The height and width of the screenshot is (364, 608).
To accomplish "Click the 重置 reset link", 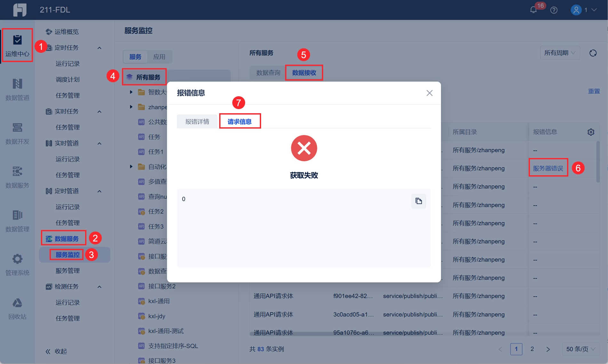I will [594, 91].
